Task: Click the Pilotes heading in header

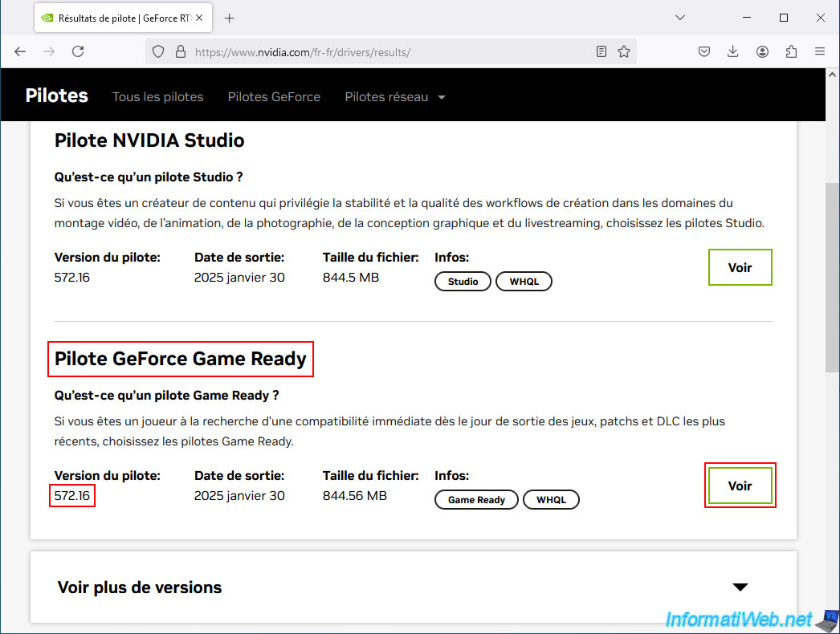Action: point(57,96)
